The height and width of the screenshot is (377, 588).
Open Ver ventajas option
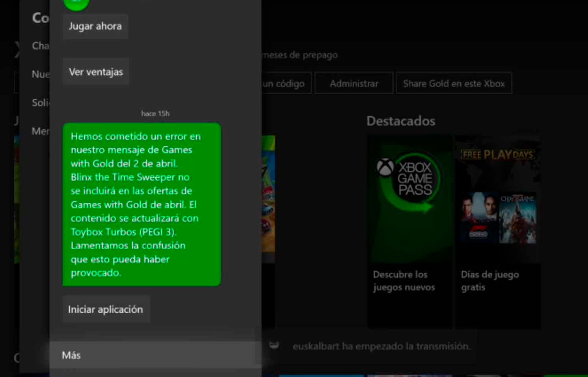(96, 72)
